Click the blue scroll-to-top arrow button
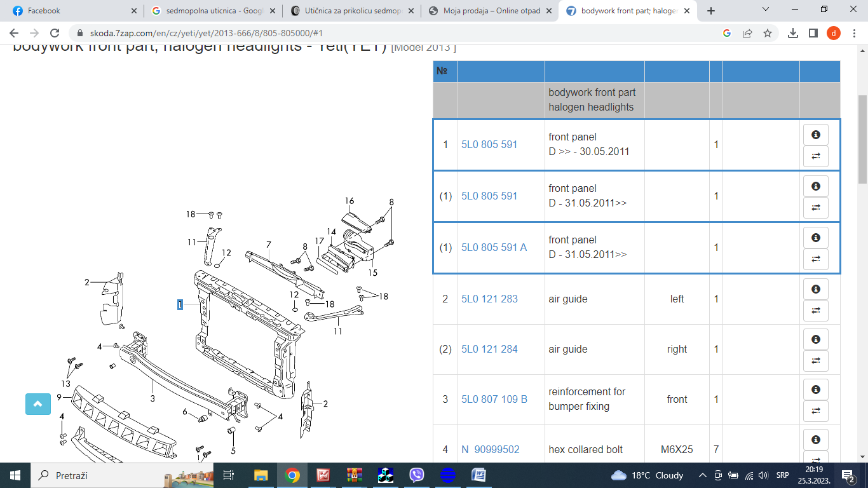Screen dimensions: 868x488 (x=37, y=404)
